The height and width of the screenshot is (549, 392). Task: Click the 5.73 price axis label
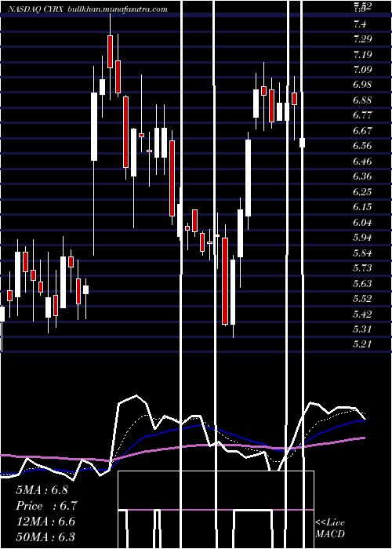click(362, 267)
